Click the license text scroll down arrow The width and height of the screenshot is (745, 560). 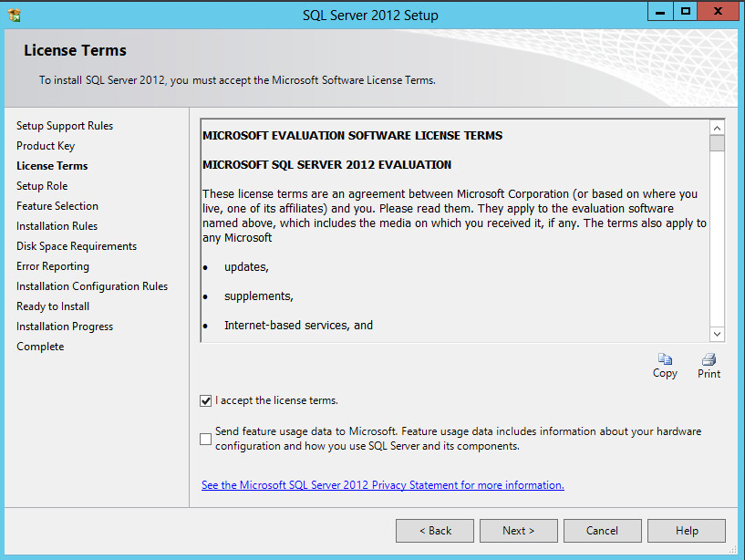717,334
